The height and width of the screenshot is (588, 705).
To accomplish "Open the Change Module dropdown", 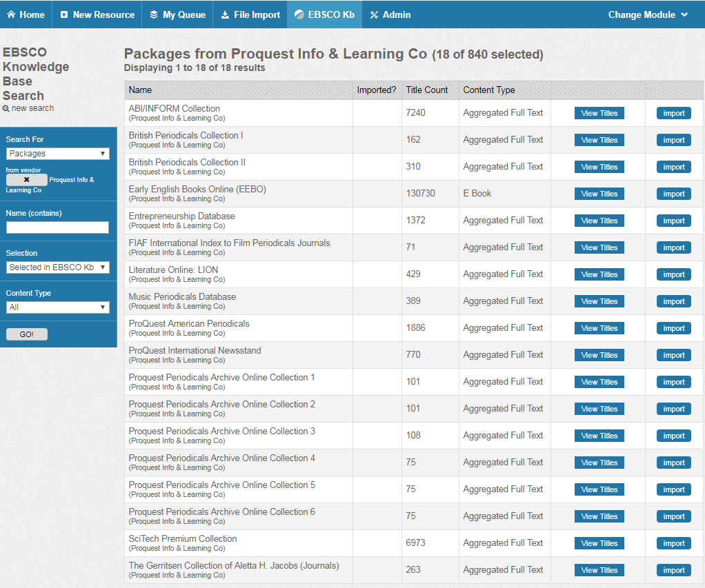I will [x=648, y=14].
